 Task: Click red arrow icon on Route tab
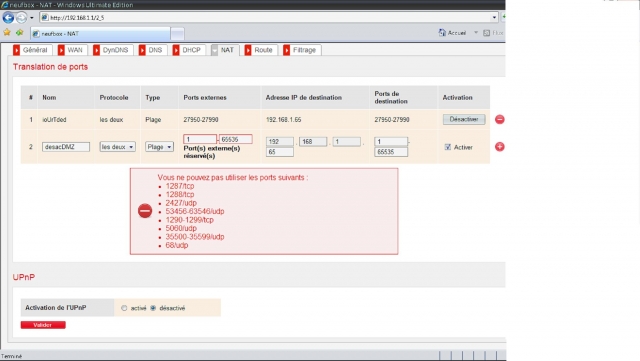(248, 50)
